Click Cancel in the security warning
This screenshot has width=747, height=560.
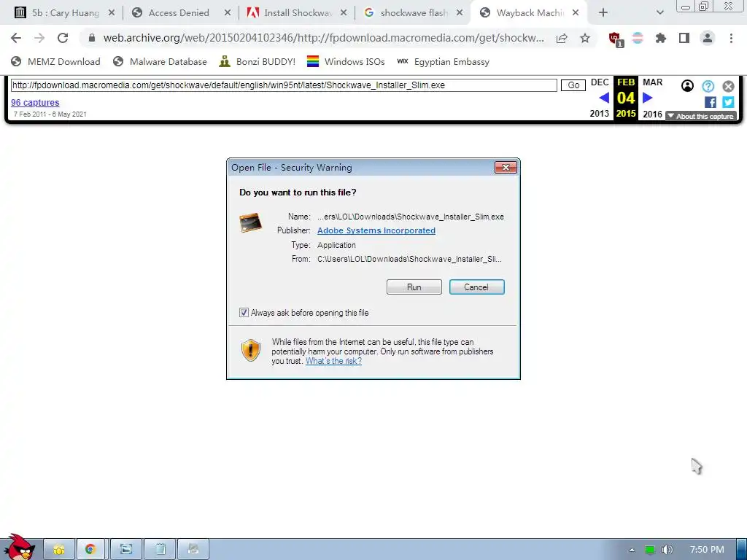(476, 287)
